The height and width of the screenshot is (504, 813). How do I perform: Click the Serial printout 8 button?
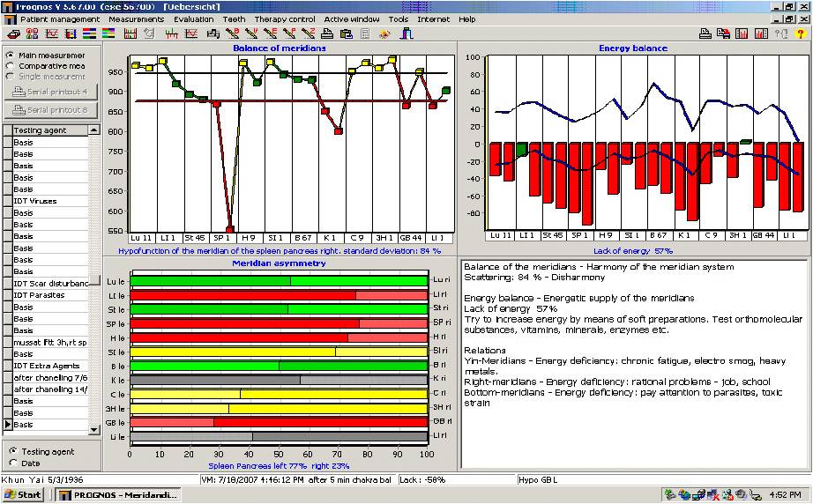point(51,110)
